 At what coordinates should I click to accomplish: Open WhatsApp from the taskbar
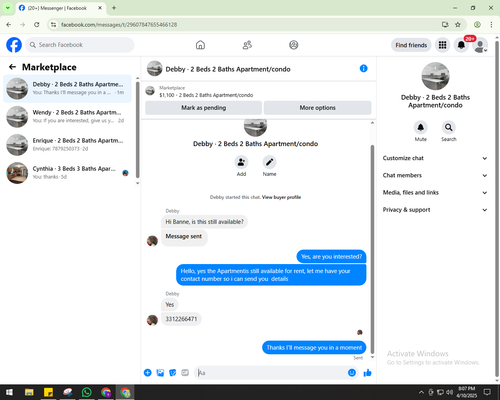tap(87, 392)
